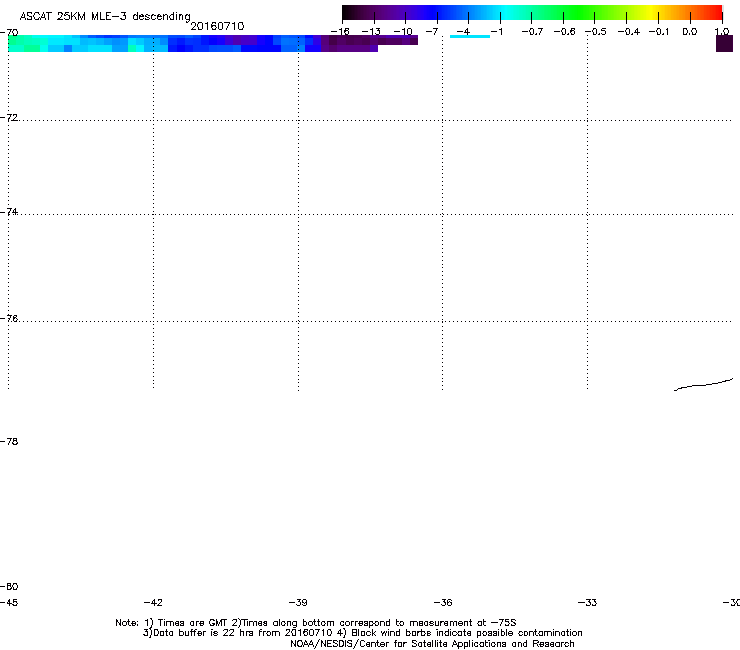Image resolution: width=740 pixels, height=650 pixels.
Task: Click the "-0.1" color scale label
Action: pyautogui.click(x=659, y=32)
